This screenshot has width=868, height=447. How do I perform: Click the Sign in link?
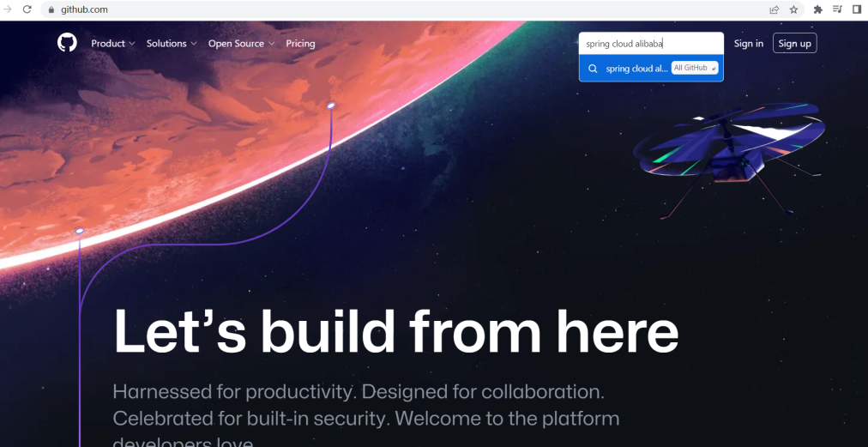pos(749,43)
